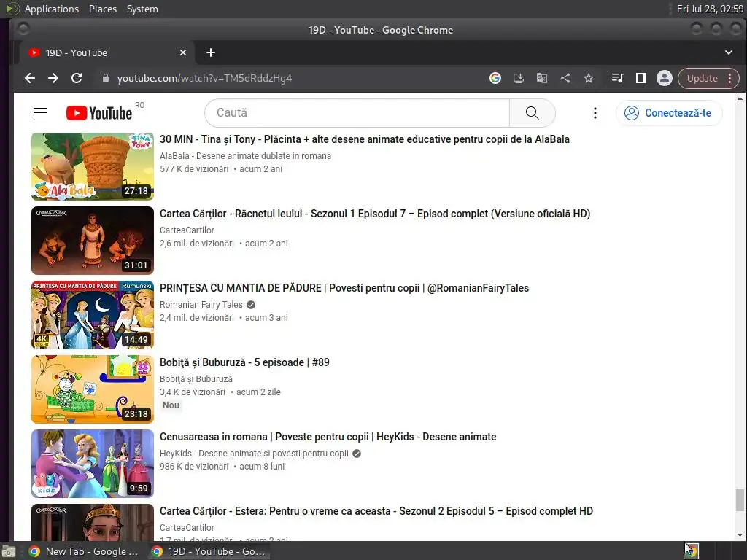Open 30 MIN Tina și Tony title
747x560 pixels.
365,139
